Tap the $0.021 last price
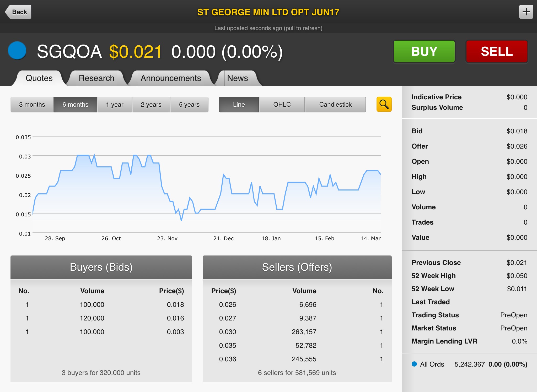 pos(136,51)
